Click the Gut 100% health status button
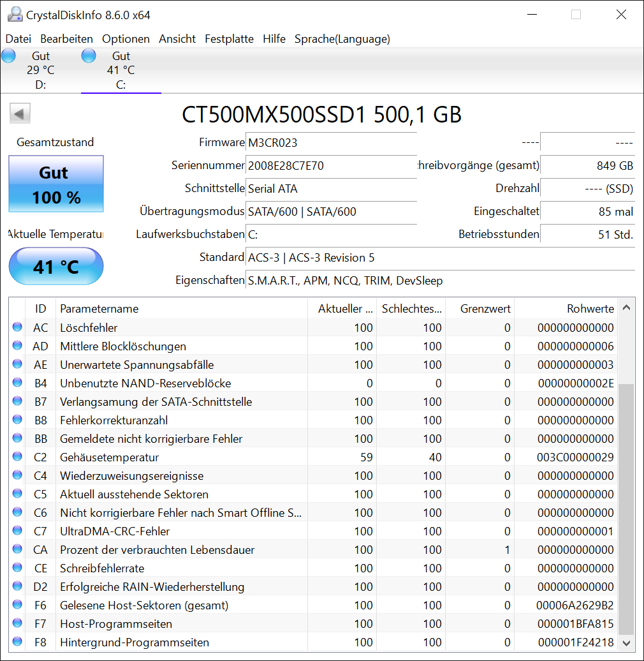 click(x=55, y=184)
